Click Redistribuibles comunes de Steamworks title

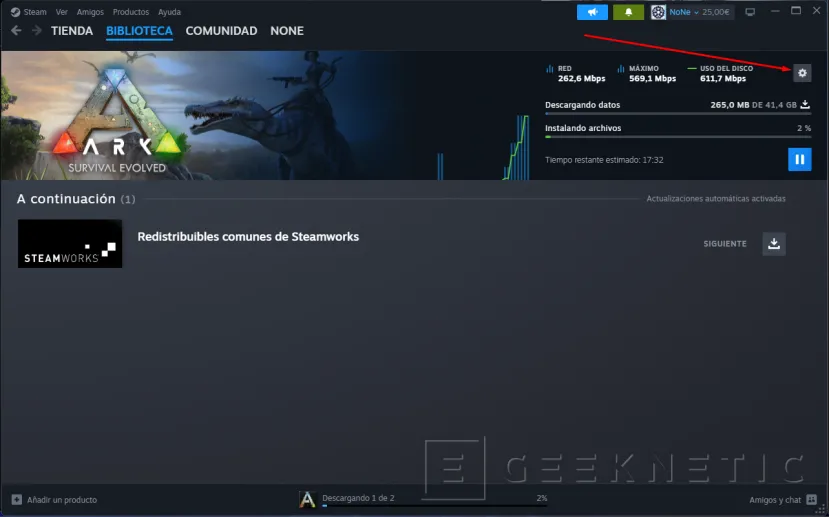[x=248, y=237]
